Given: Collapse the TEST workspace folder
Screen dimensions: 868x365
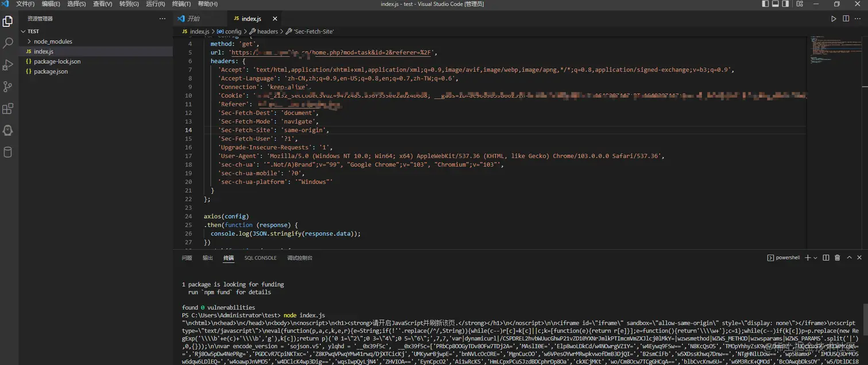Looking at the screenshot, I should coord(33,32).
